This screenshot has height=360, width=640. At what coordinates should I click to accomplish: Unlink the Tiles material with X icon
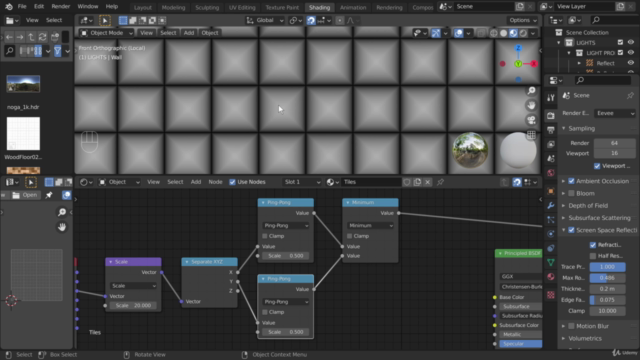click(x=427, y=182)
